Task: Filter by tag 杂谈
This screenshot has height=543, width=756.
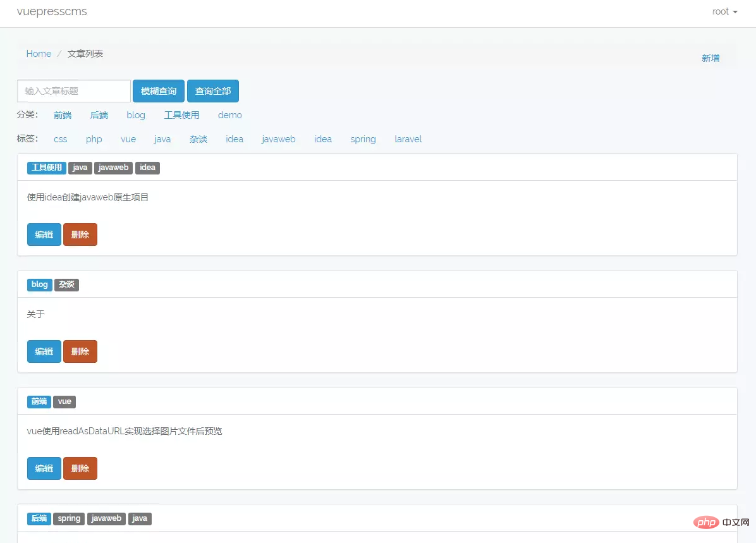Action: pos(198,139)
